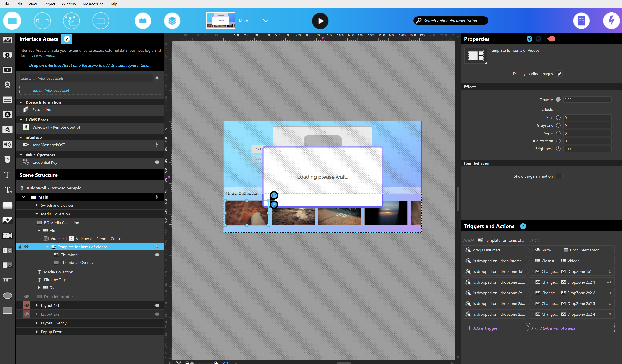The width and height of the screenshot is (622, 364).
Task: Toggle the Display loading images checkbox
Action: (559, 74)
